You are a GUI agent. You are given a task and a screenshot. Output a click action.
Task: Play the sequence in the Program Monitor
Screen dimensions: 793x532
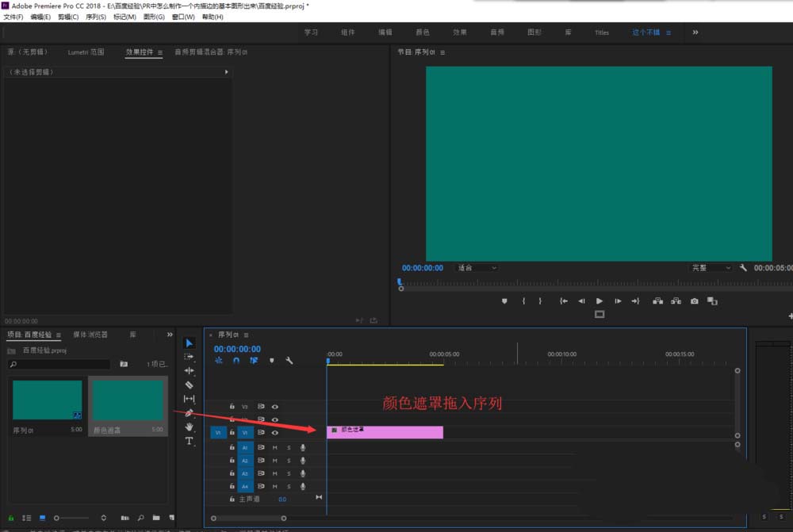(x=599, y=301)
